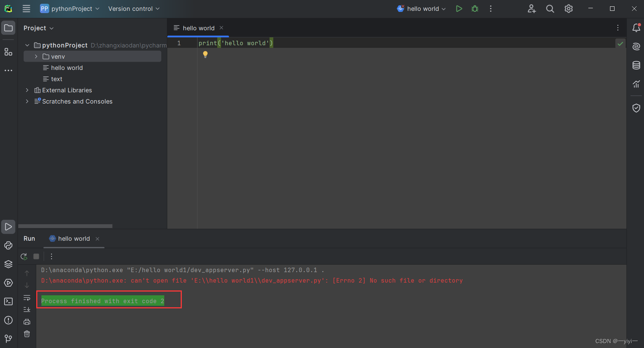Jump up the stack trace arrow
Image resolution: width=644 pixels, height=348 pixels.
27,273
